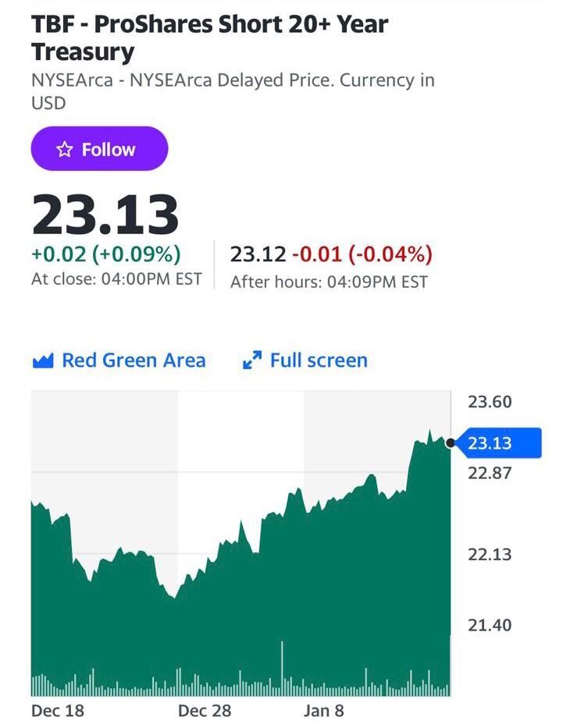
Task: Click the 21.40 price axis label
Action: (490, 625)
